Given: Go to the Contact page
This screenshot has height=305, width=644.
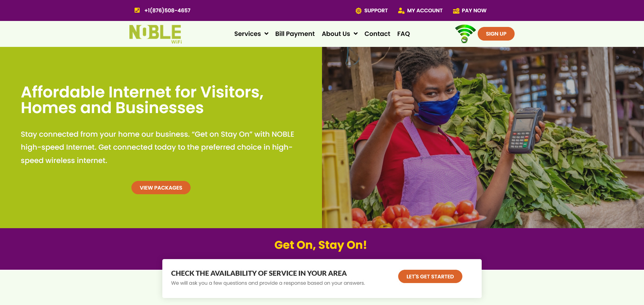Looking at the screenshot, I should pos(377,34).
